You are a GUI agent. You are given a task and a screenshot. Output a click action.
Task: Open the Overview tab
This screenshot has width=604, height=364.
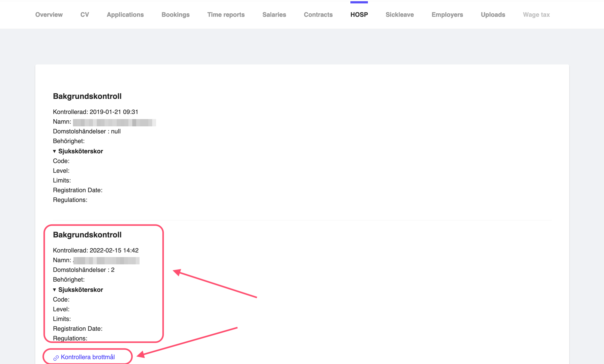[49, 15]
